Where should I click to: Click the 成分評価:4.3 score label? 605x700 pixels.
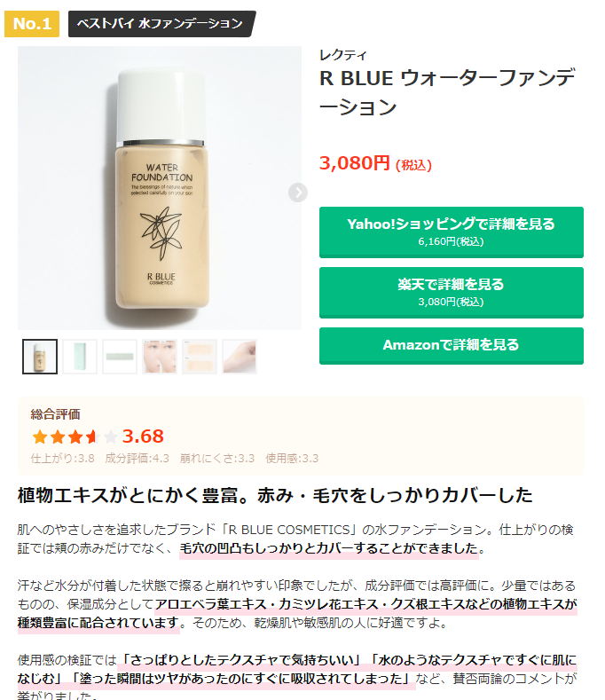[x=137, y=459]
